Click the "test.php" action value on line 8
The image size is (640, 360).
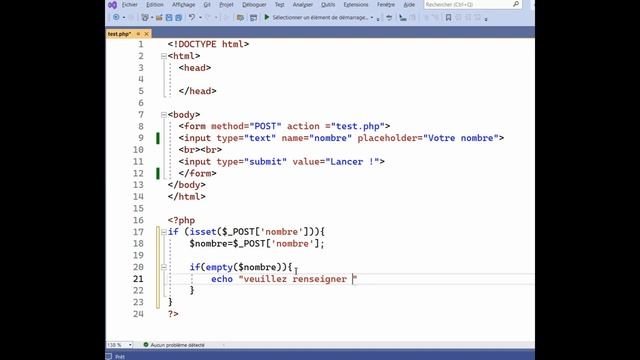pyautogui.click(x=358, y=126)
